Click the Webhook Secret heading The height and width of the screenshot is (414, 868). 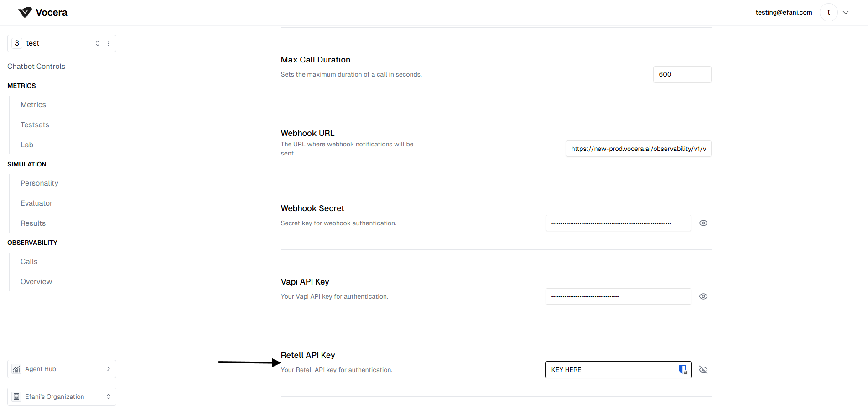point(312,208)
